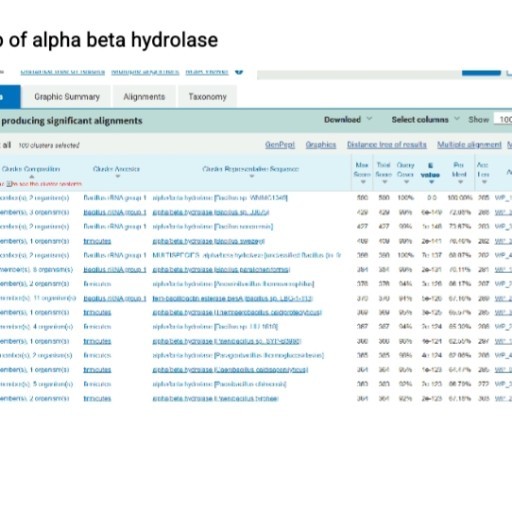Screen dimensions: 512x512
Task: Click the GenPept link
Action: (x=280, y=145)
